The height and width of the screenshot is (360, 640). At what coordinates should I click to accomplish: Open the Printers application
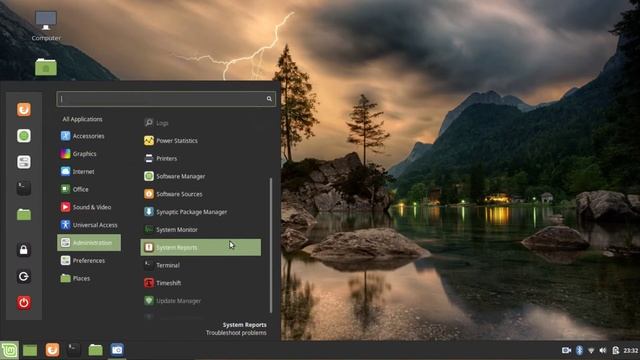pos(201,158)
